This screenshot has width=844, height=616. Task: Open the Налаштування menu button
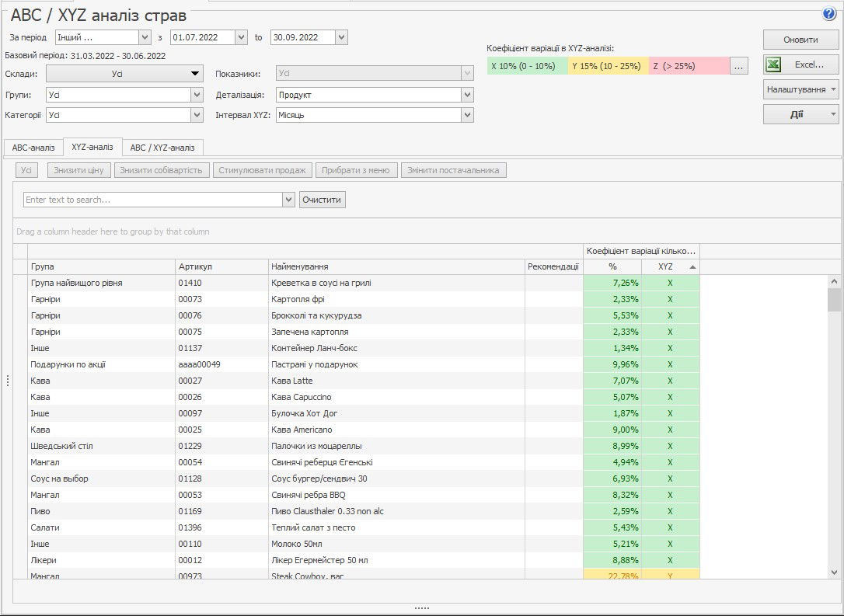[800, 89]
